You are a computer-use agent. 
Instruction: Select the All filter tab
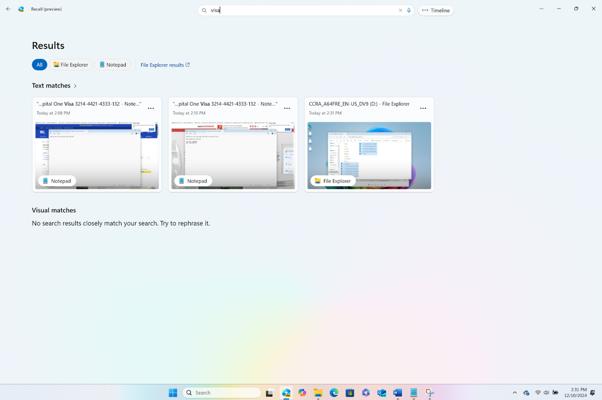point(39,65)
